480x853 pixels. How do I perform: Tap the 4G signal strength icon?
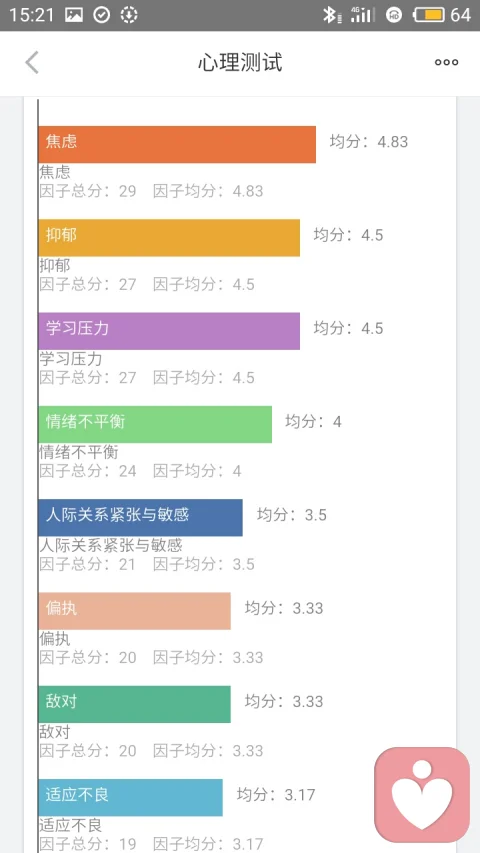(x=363, y=15)
